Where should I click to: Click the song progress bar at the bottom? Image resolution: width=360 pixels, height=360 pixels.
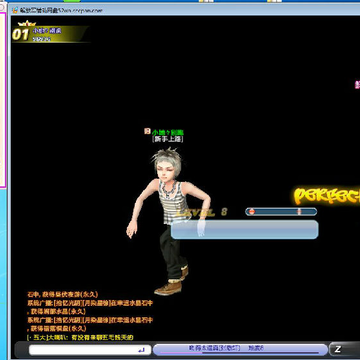(240, 350)
